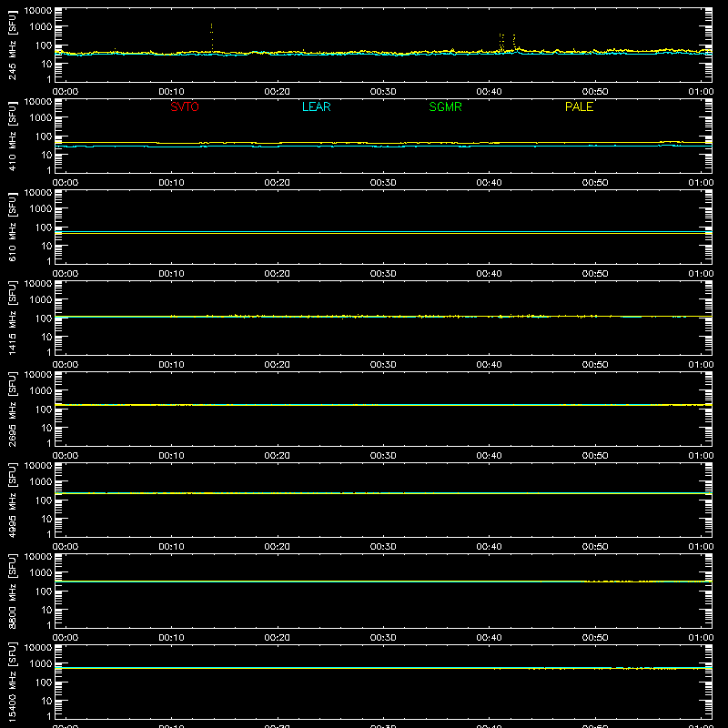728x728 pixels.
Task: Click the flat flux trace in the 610 MHz plot
Action: pos(383,232)
